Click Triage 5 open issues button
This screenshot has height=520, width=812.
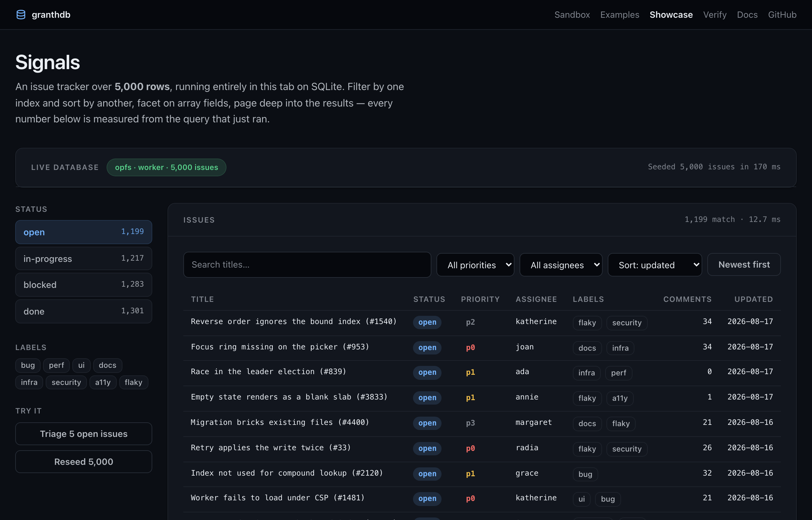(x=83, y=434)
